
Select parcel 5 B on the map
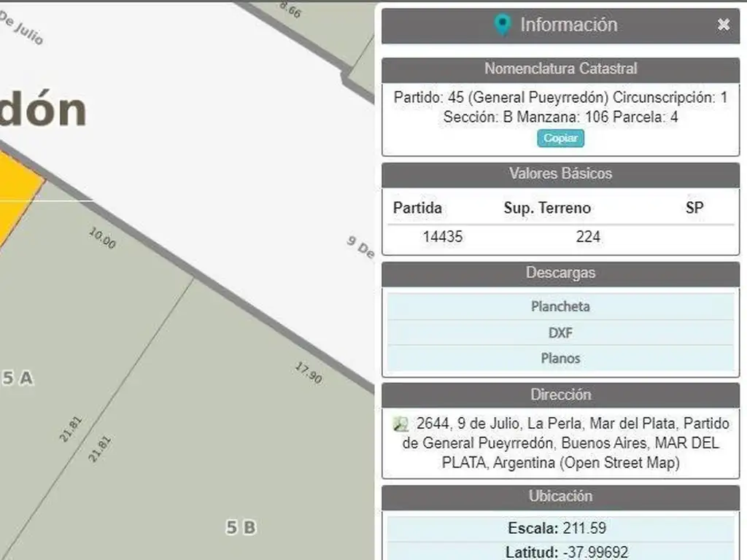tap(241, 526)
